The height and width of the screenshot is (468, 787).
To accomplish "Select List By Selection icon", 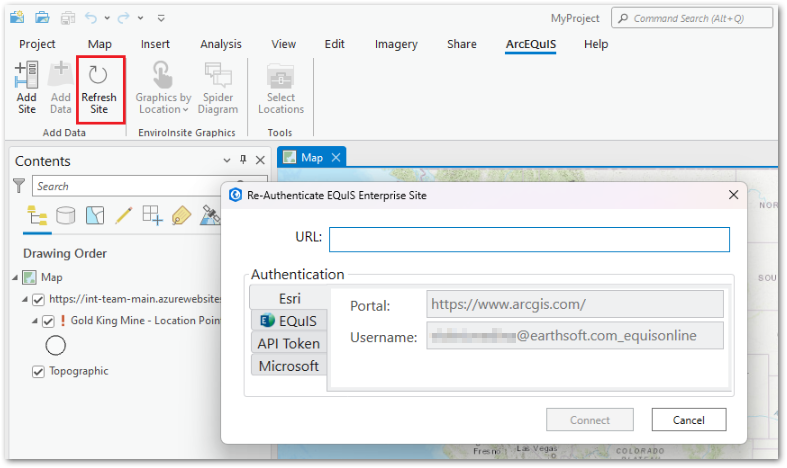I will point(95,215).
